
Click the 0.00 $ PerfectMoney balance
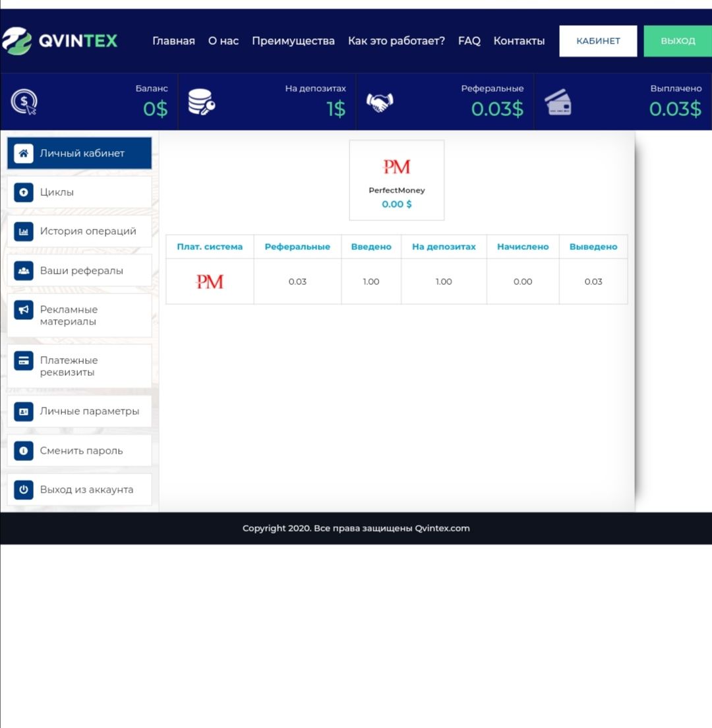tap(397, 204)
